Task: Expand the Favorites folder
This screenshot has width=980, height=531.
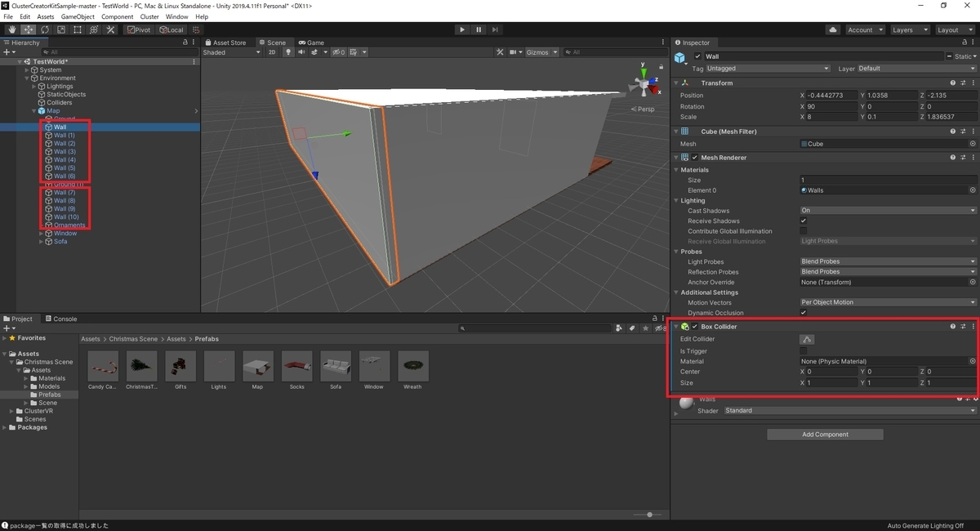Action: click(x=6, y=338)
